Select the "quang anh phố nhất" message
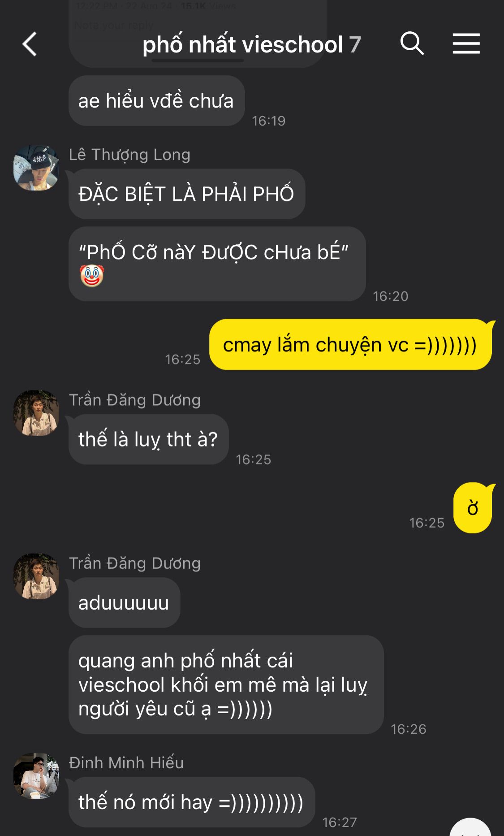 [226, 684]
